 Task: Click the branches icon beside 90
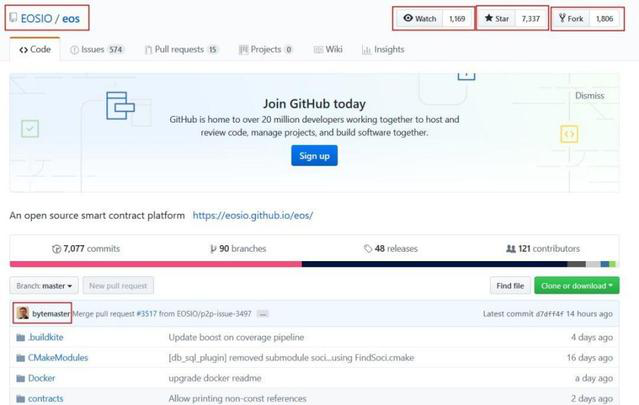pos(213,249)
